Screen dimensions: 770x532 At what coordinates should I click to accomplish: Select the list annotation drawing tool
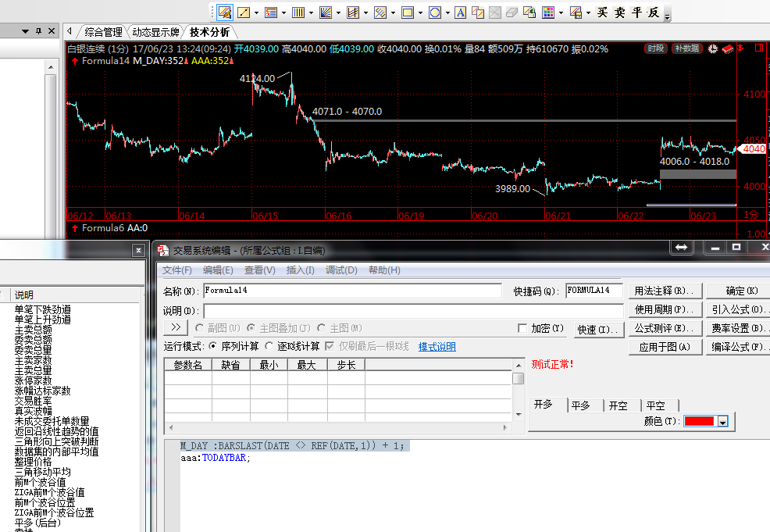[x=270, y=12]
